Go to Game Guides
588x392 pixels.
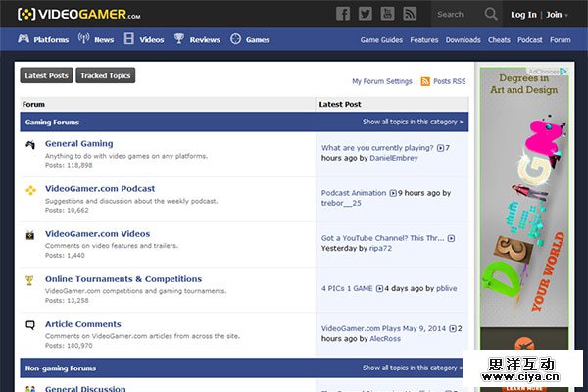point(381,40)
